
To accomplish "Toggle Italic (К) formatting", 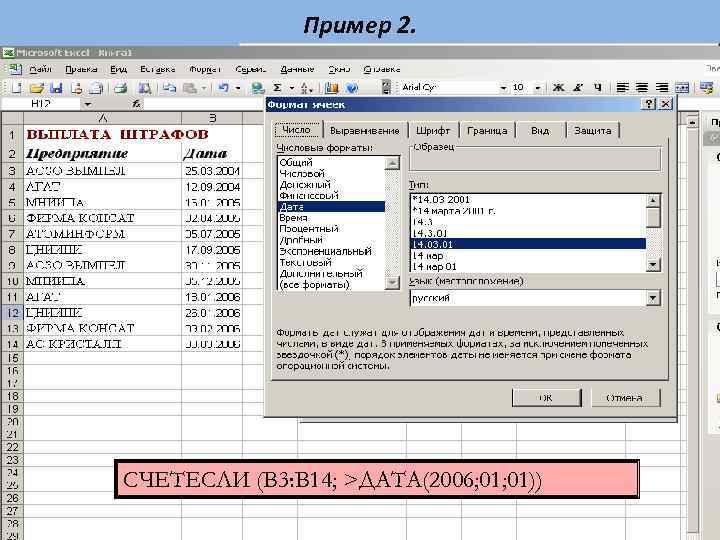I will [x=578, y=87].
